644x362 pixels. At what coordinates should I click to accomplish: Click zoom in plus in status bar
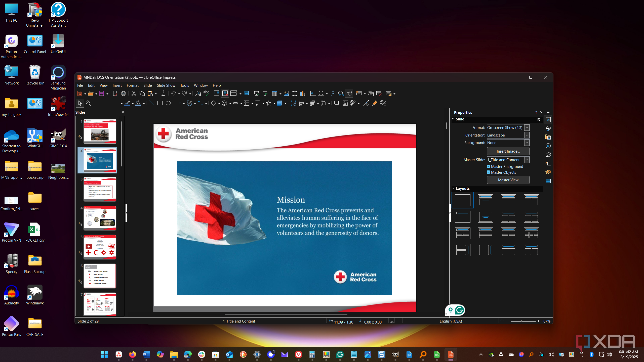pyautogui.click(x=538, y=321)
